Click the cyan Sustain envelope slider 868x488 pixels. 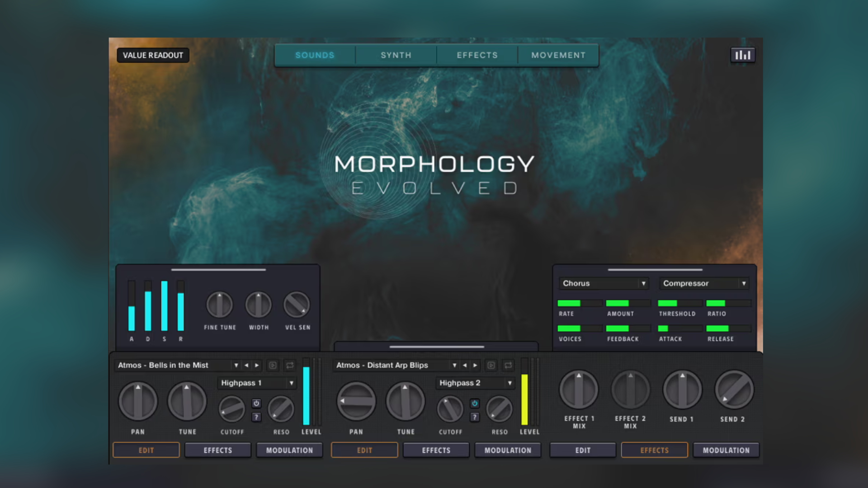coord(164,306)
